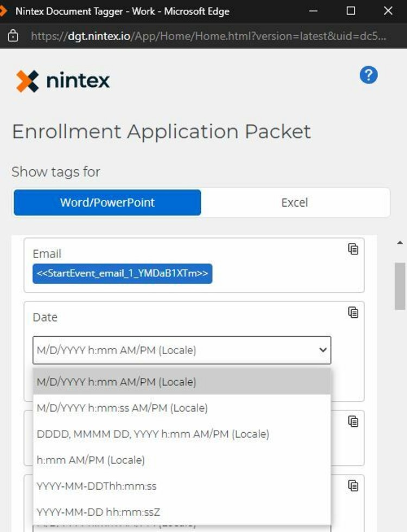Click the site lock icon in address bar

tap(13, 36)
